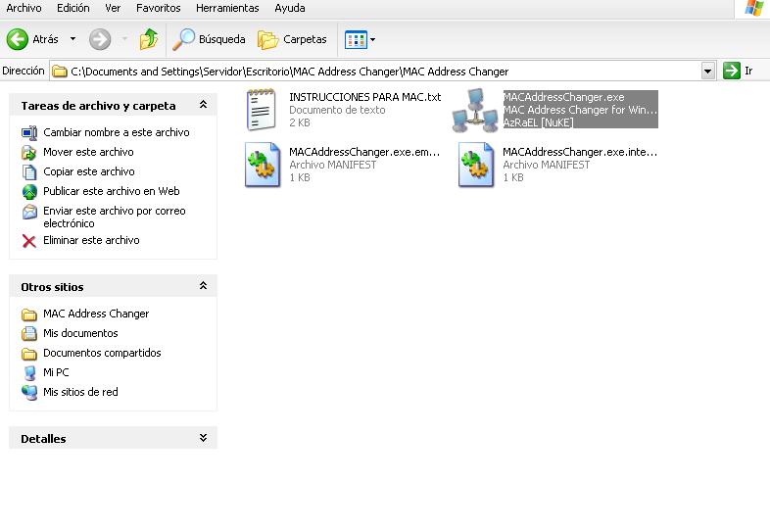Open the Views icon dropdown
The height and width of the screenshot is (532, 770).
point(360,39)
